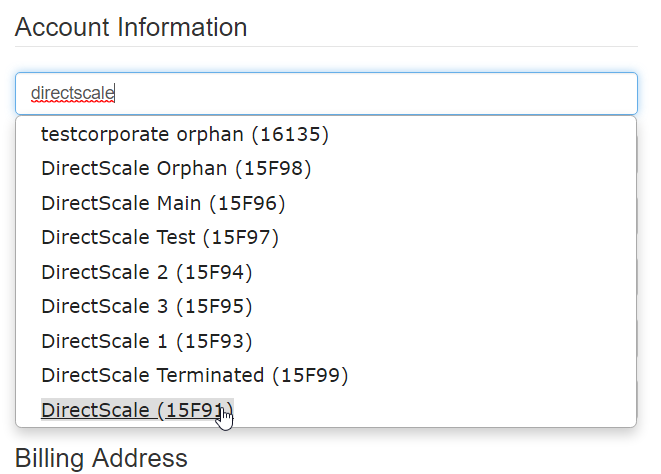Choose the DirectScale Terminated (15F99) account
Image resolution: width=661 pixels, height=474 pixels.
(194, 376)
